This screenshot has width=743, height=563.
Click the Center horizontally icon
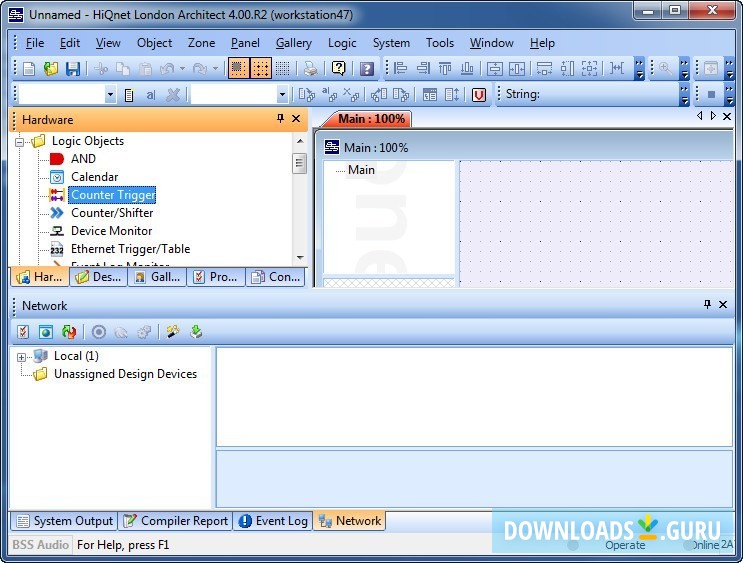pos(516,69)
